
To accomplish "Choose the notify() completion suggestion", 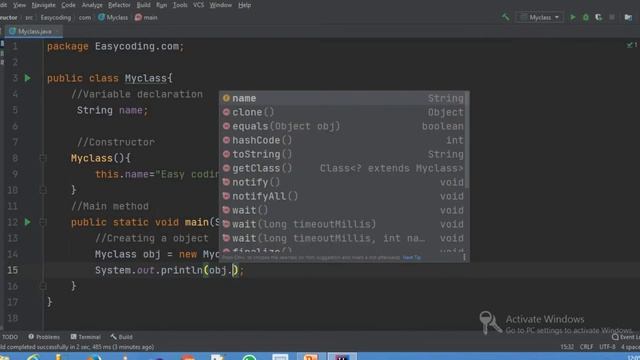I will [344, 182].
